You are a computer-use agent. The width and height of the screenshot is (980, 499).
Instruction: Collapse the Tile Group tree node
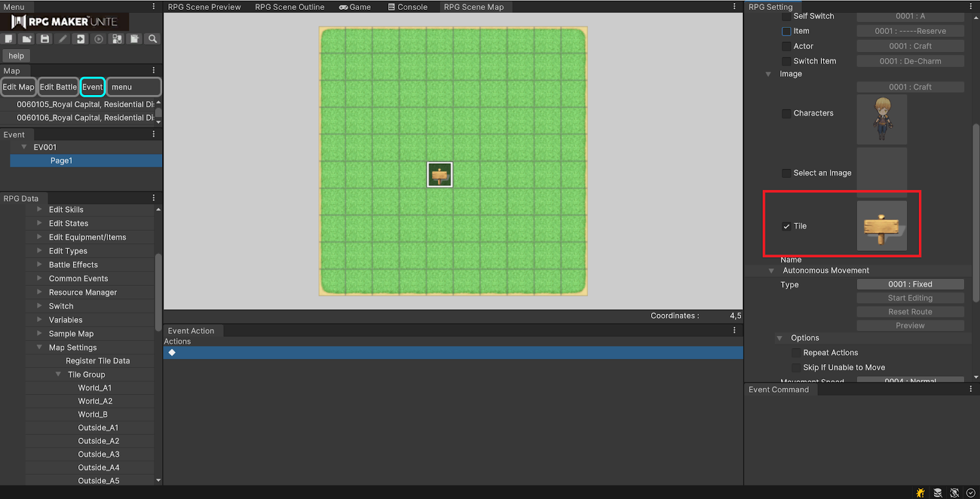tap(58, 374)
